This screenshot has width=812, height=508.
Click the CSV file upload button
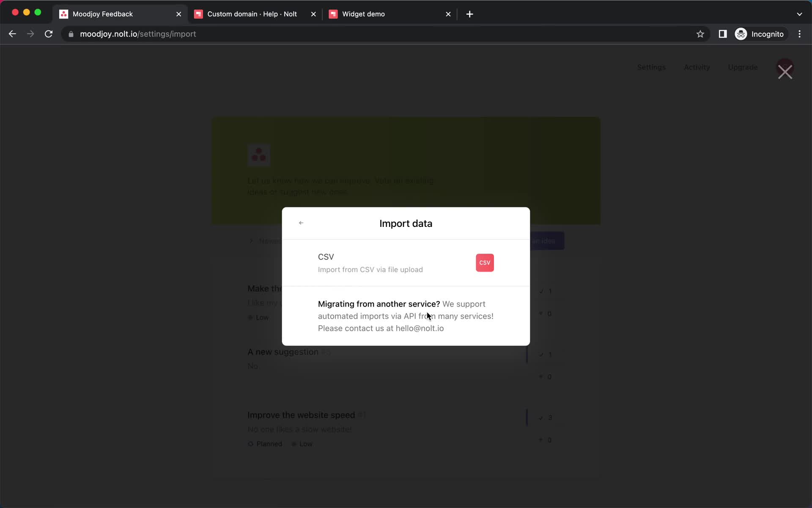pyautogui.click(x=485, y=262)
